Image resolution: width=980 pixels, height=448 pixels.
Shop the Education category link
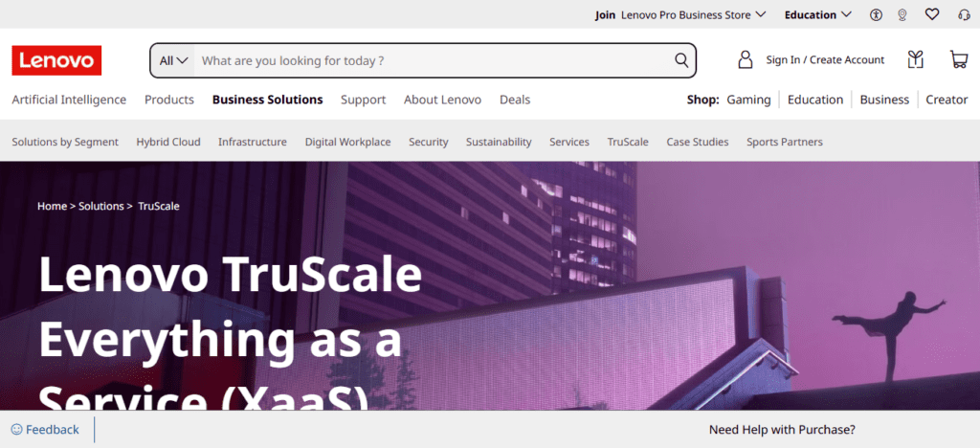pyautogui.click(x=815, y=100)
